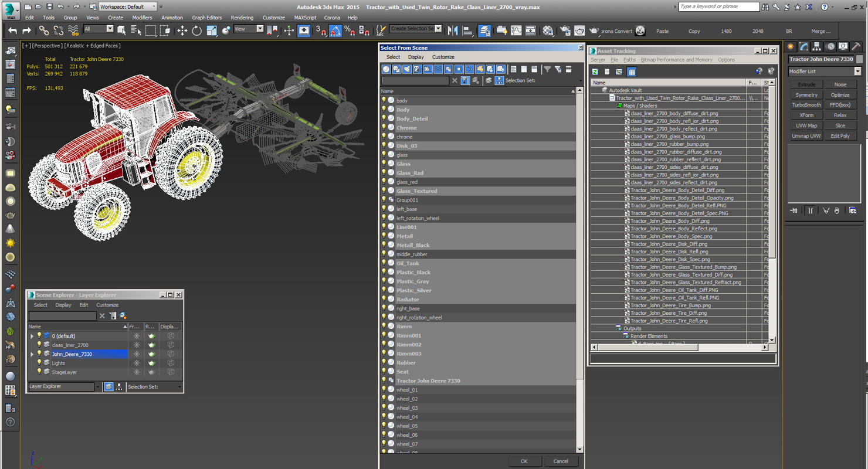Screen dimensions: 868x469
Task: Click the Mirror tool icon
Action: click(x=453, y=30)
